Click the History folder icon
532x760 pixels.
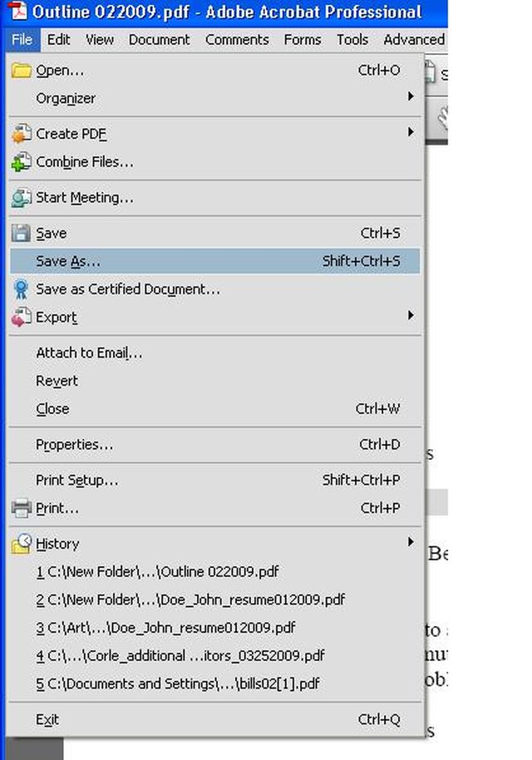[x=21, y=544]
